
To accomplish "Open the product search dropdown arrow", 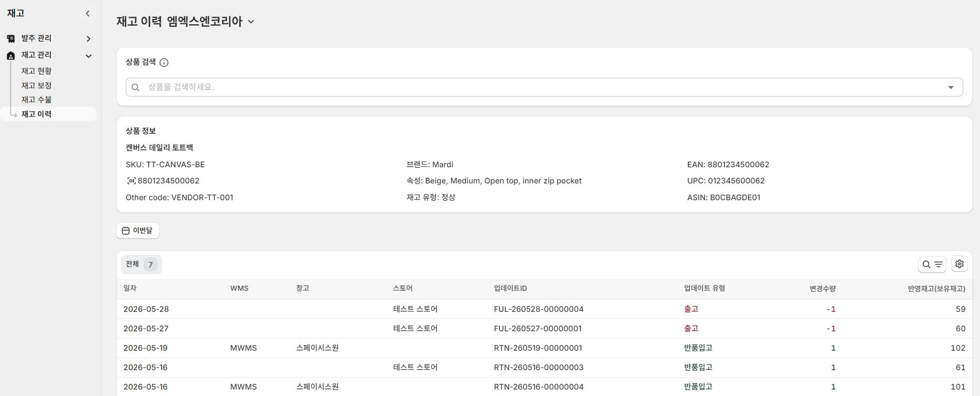I will pyautogui.click(x=951, y=87).
